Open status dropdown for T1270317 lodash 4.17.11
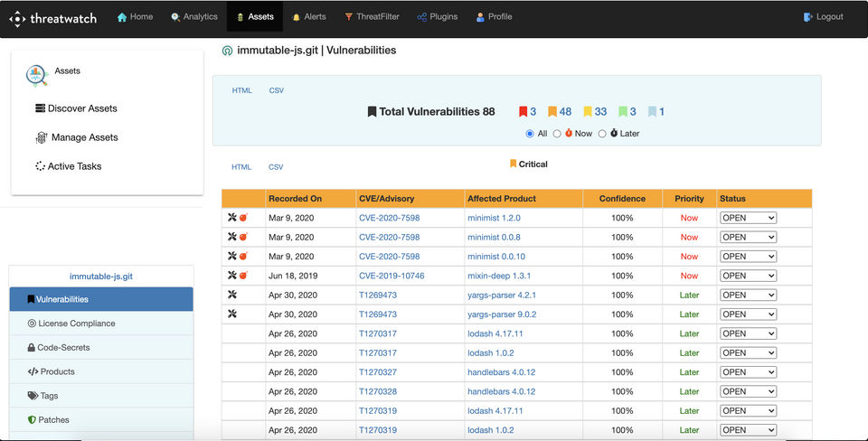Image resolution: width=868 pixels, height=441 pixels. (x=748, y=333)
